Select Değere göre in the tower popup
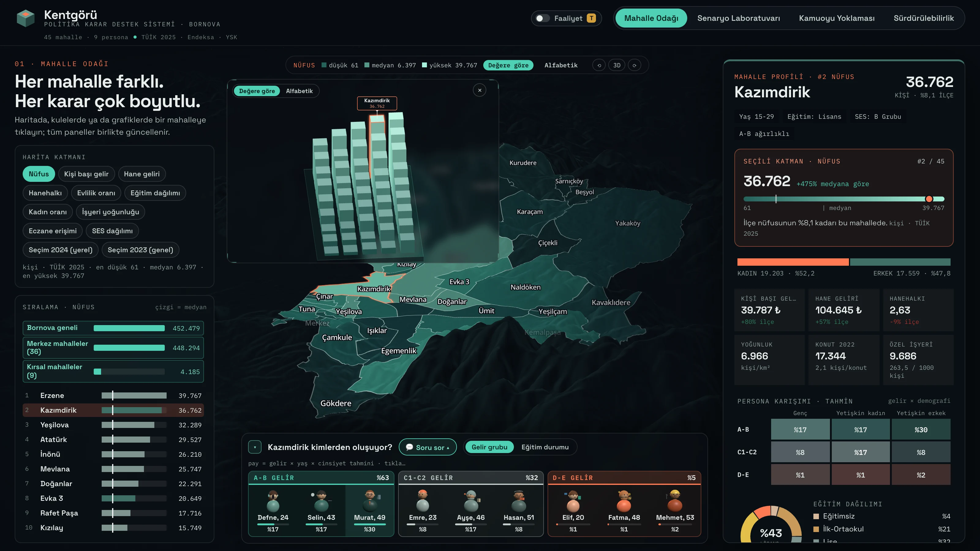 (x=257, y=91)
